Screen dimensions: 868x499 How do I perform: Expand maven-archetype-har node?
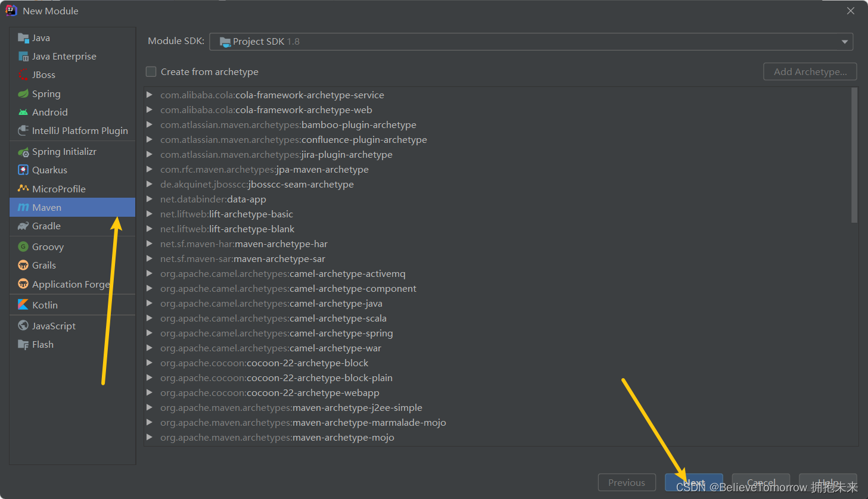pos(150,244)
